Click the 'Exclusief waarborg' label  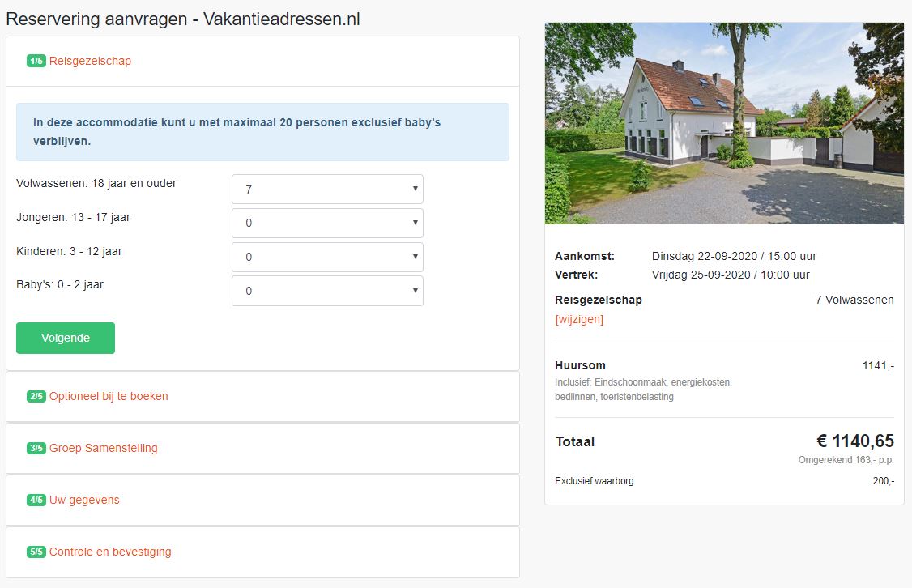coord(595,481)
